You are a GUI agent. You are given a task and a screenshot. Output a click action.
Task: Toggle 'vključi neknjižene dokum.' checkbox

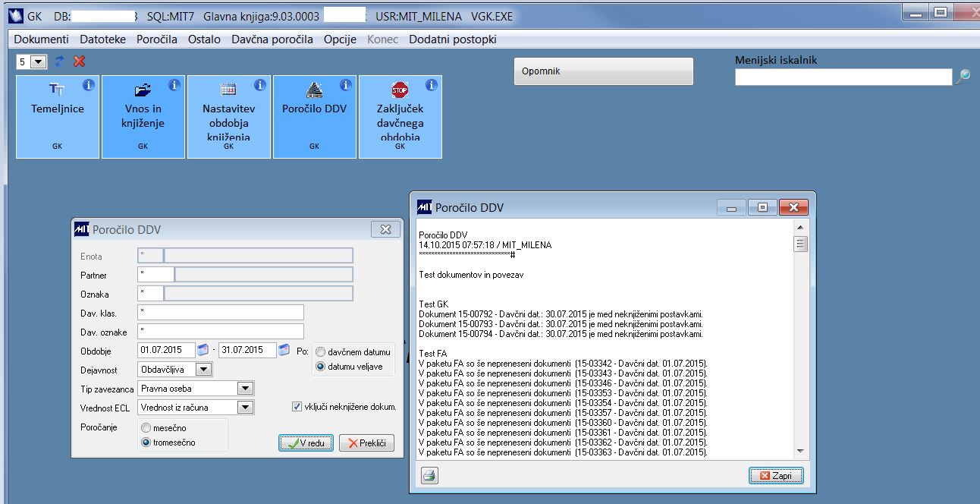[x=297, y=407]
